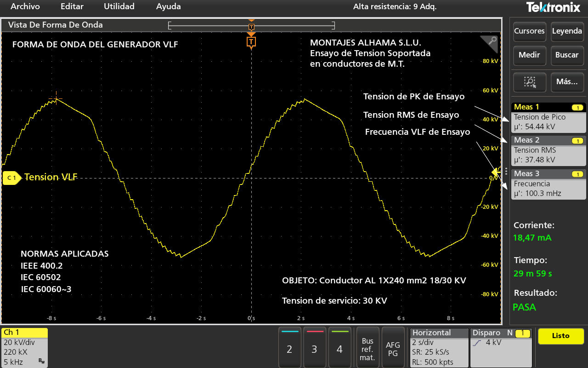Image resolution: width=588 pixels, height=368 pixels.
Task: Click the orange crosshair on waveform peak
Action: [x=56, y=97]
